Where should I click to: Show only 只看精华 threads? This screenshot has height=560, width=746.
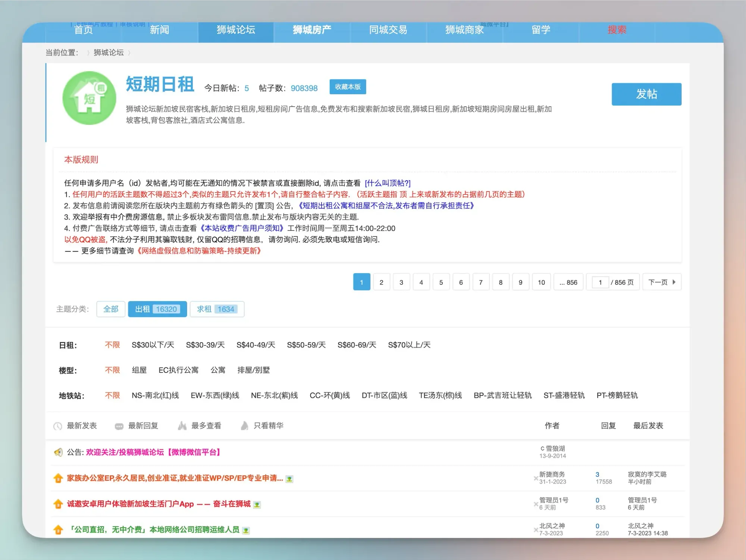pyautogui.click(x=269, y=426)
